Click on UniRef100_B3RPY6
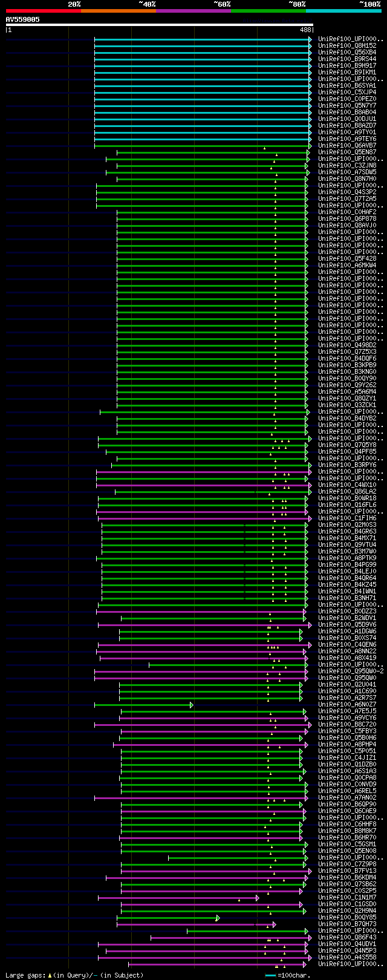387x980 pixels. [x=347, y=465]
